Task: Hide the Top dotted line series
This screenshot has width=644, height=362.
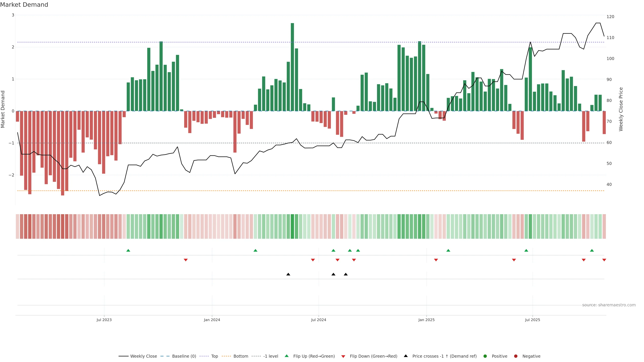Action: click(214, 356)
